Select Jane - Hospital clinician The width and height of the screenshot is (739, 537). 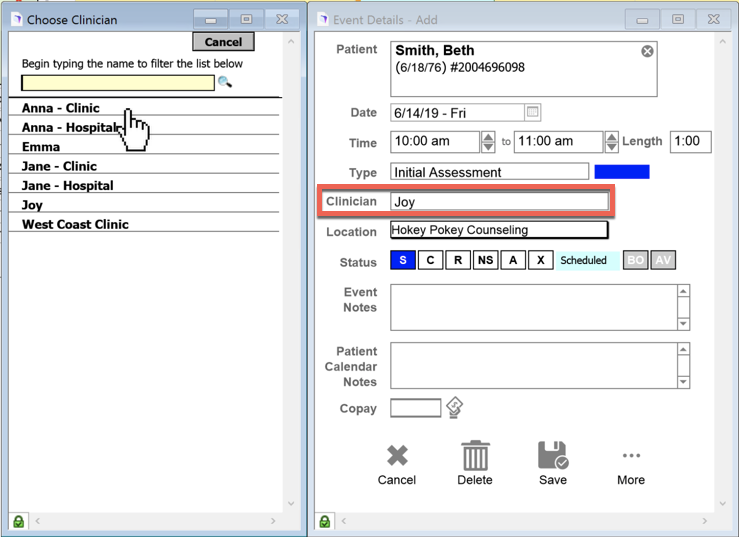point(68,186)
